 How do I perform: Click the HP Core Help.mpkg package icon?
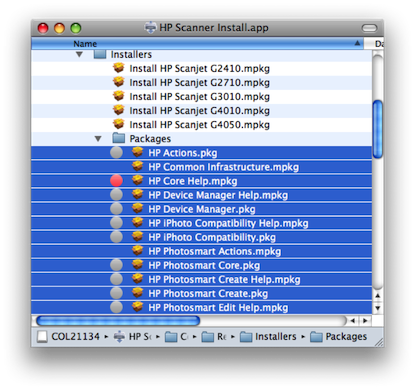tap(137, 180)
